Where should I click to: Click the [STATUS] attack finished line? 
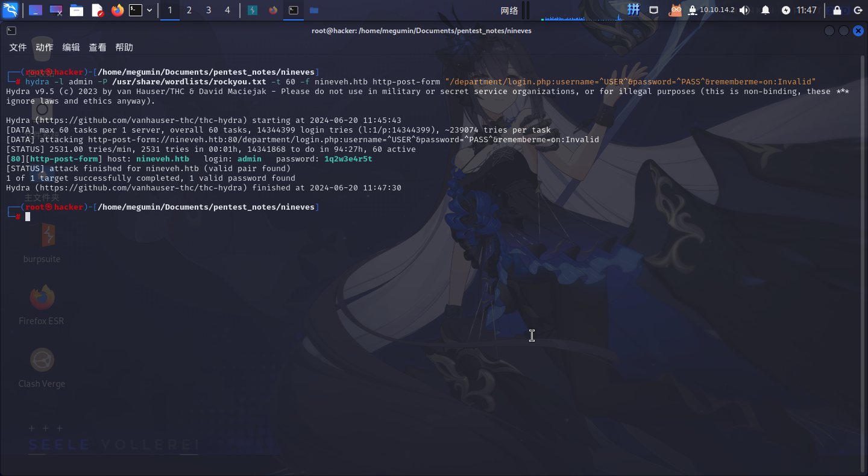click(148, 169)
